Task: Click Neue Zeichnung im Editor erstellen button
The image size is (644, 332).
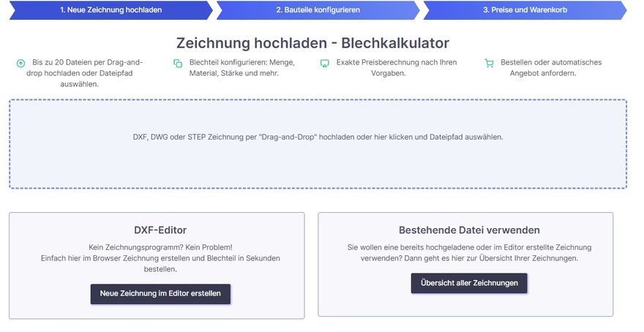Action: point(160,294)
